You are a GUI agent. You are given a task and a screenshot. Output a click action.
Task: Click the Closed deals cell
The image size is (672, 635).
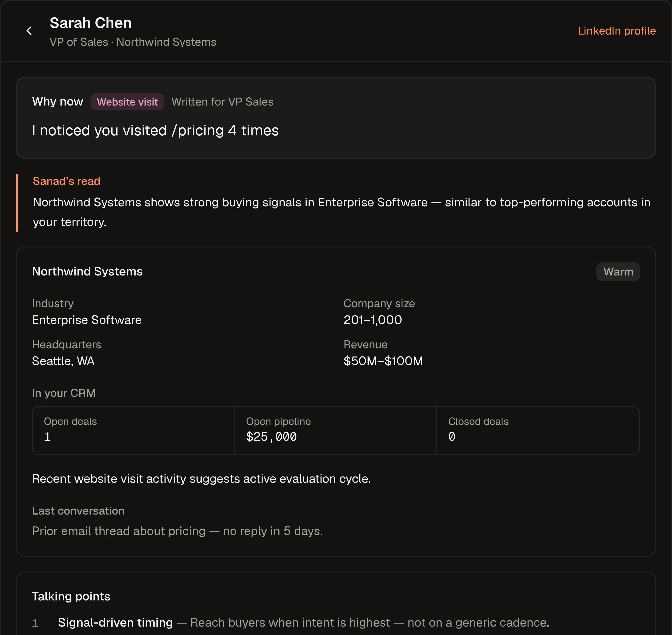click(x=538, y=430)
